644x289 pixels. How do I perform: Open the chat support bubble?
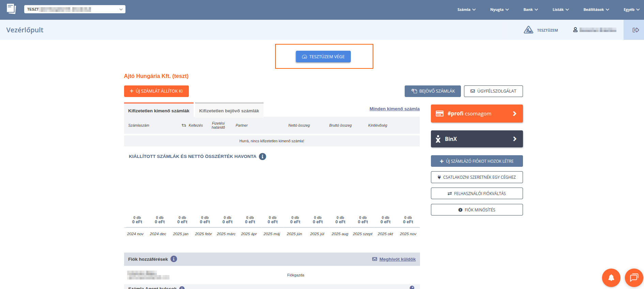click(634, 277)
